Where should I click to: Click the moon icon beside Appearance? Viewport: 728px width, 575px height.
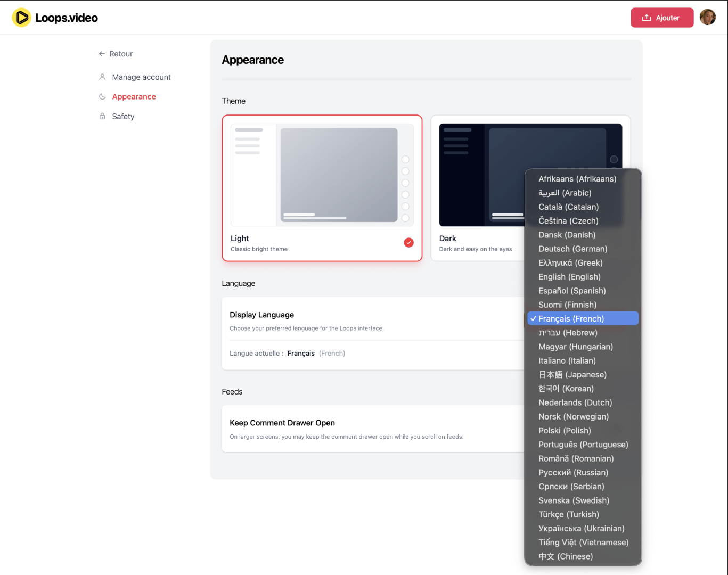[x=102, y=97]
